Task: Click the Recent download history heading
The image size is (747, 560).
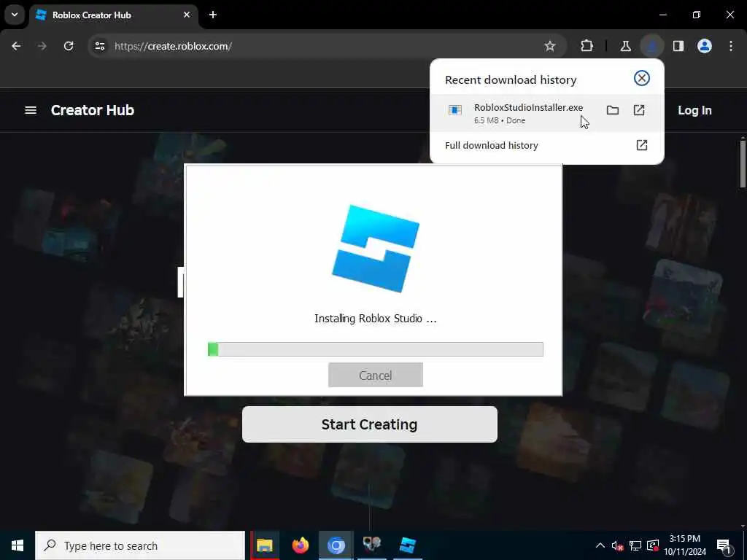Action: (x=511, y=79)
